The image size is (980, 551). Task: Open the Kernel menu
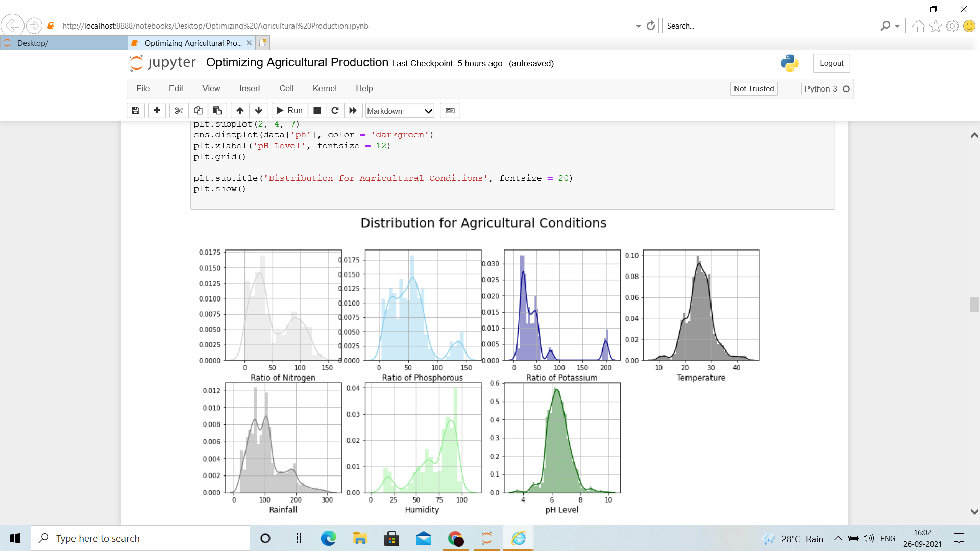point(325,88)
